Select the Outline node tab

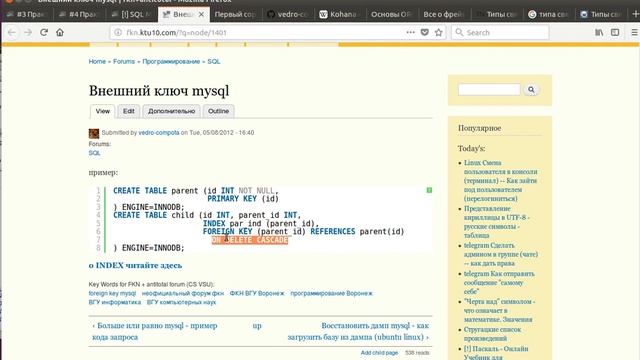218,111
